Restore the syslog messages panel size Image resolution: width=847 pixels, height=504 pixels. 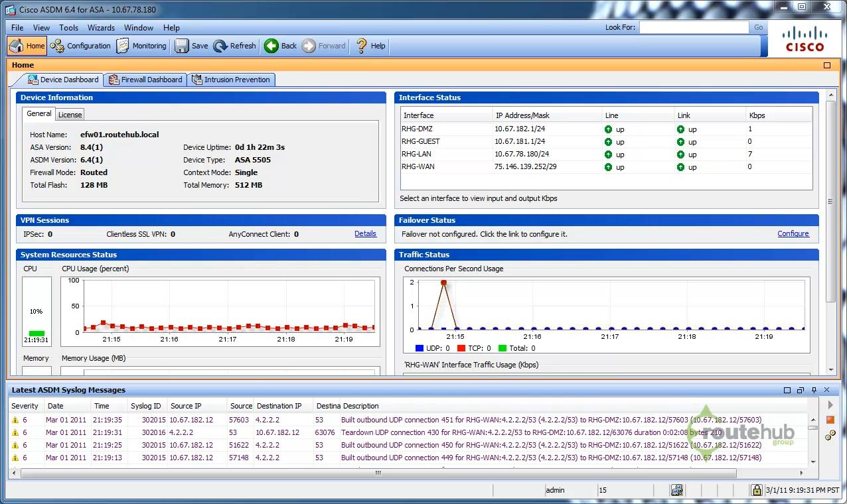801,390
